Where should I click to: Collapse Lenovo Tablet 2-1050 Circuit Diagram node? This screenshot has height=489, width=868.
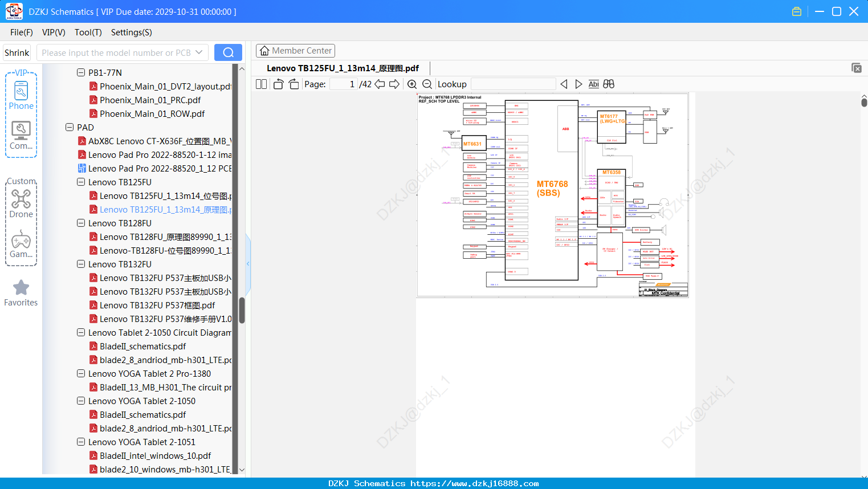click(81, 332)
